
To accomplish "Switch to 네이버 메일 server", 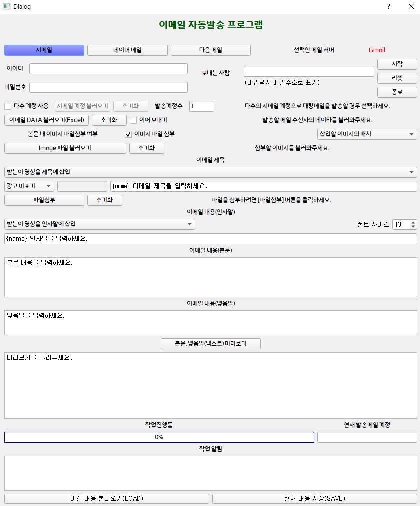I will pyautogui.click(x=127, y=50).
